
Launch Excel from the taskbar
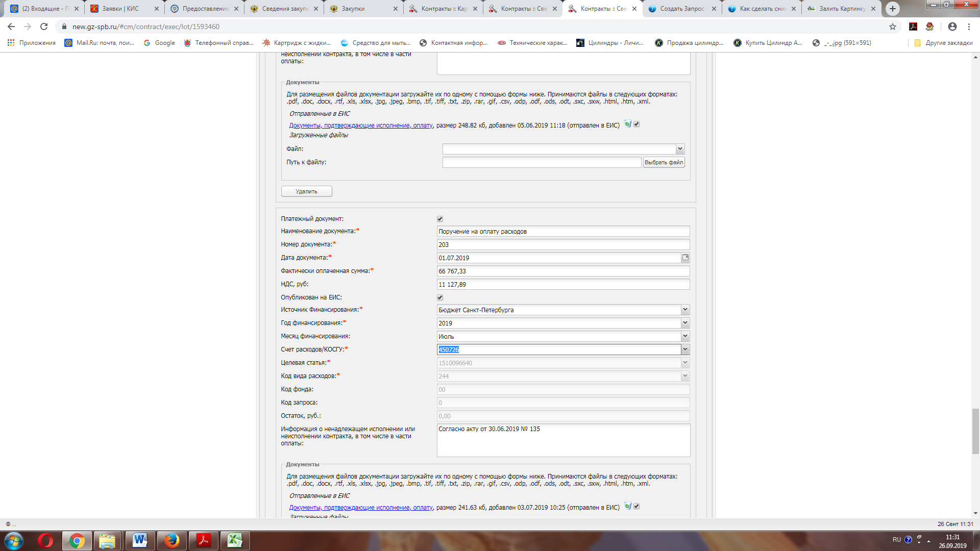click(235, 540)
